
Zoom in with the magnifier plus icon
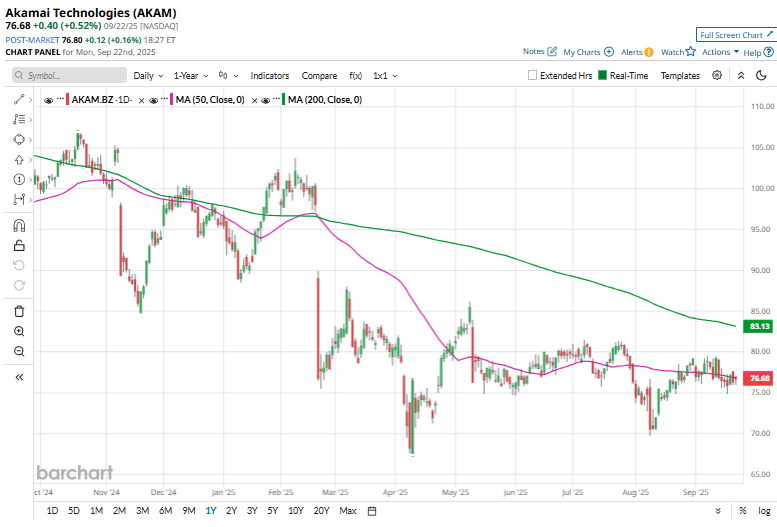19,331
